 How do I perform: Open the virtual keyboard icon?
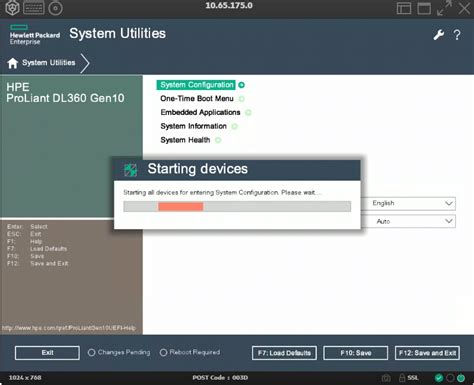34,8
